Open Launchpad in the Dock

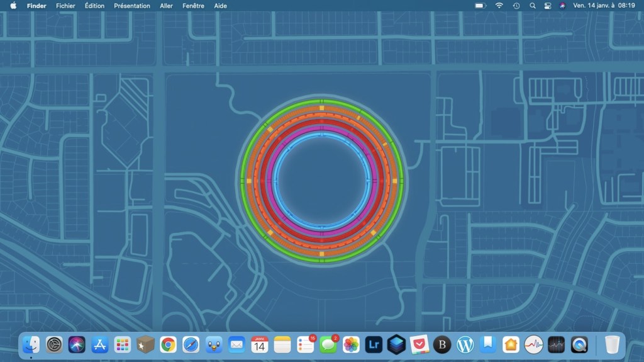pos(123,344)
